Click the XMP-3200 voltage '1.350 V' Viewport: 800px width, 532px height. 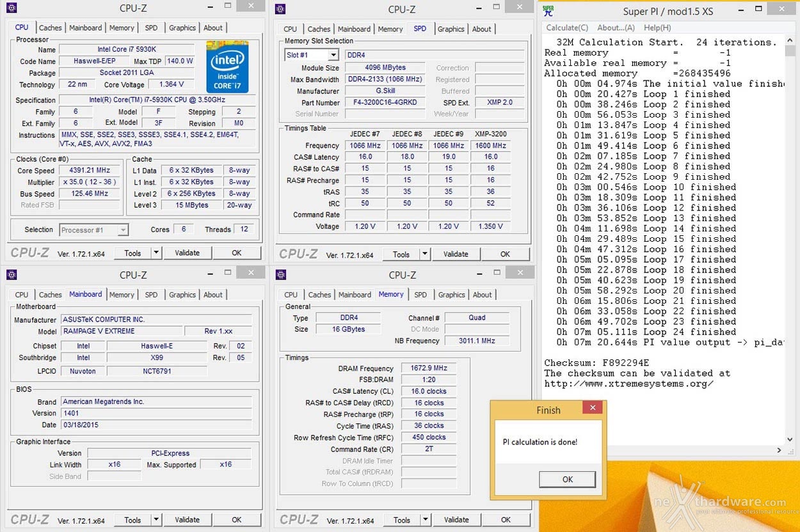click(x=491, y=226)
